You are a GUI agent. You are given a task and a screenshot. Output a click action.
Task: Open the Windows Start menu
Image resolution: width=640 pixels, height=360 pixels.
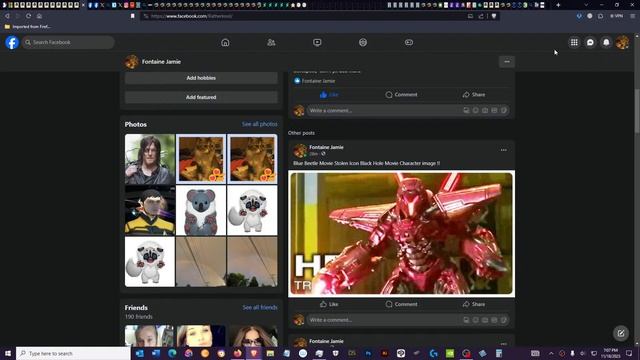pyautogui.click(x=8, y=353)
